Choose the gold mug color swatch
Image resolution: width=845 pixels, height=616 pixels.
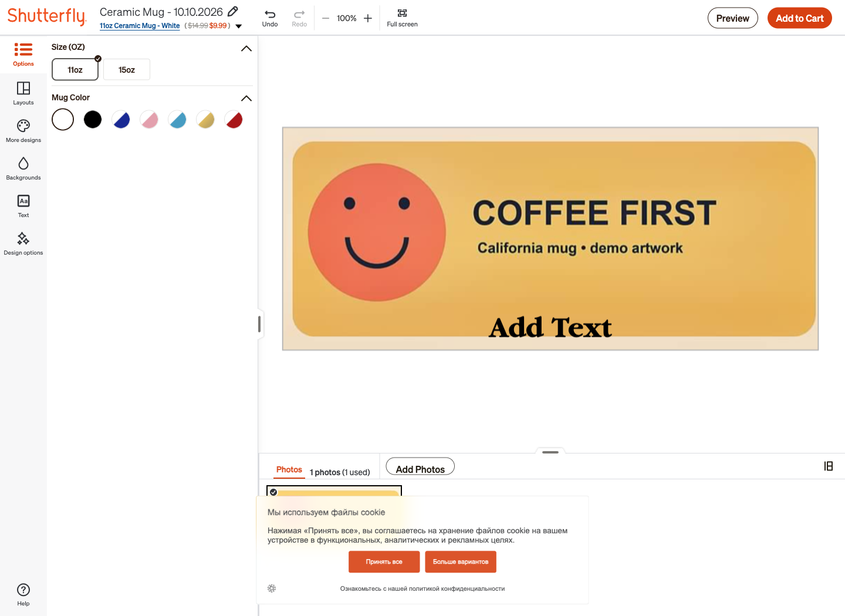[205, 120]
